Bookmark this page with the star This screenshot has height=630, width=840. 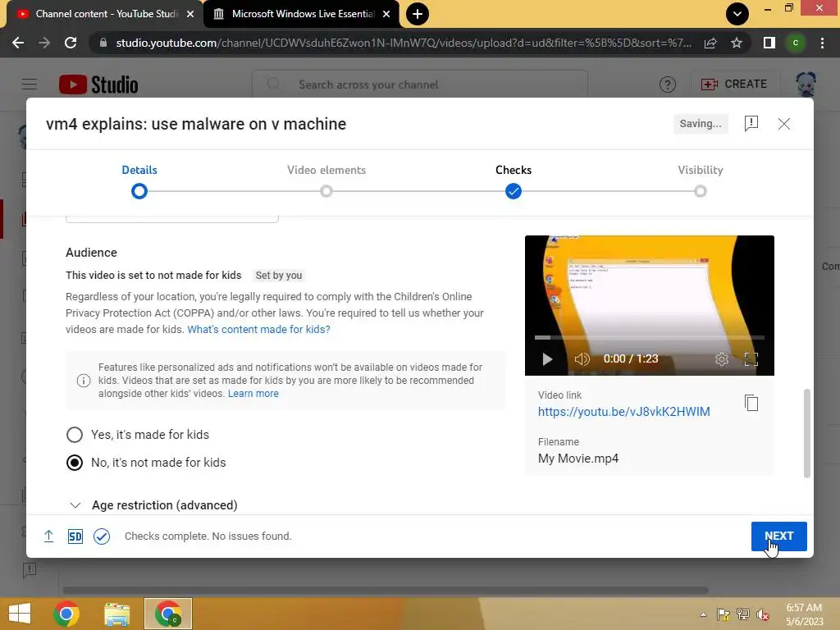pyautogui.click(x=737, y=43)
